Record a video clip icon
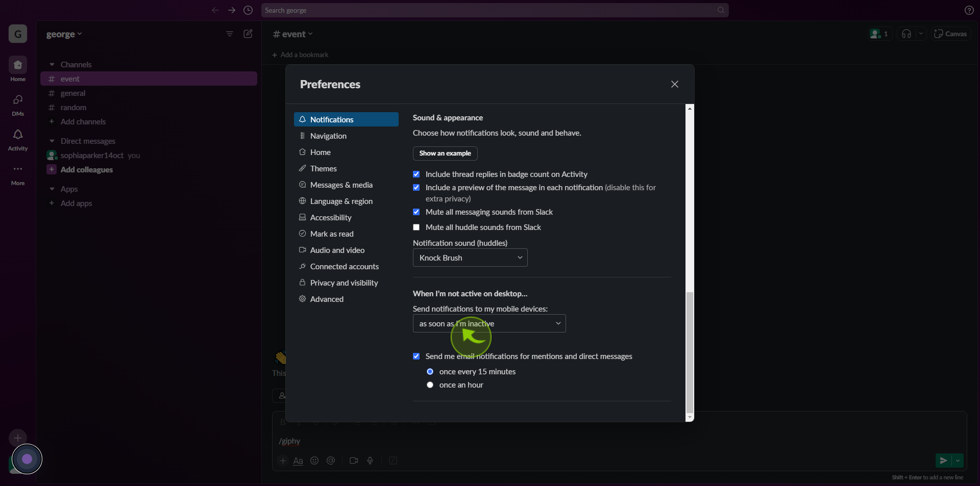The image size is (980, 486). click(354, 461)
